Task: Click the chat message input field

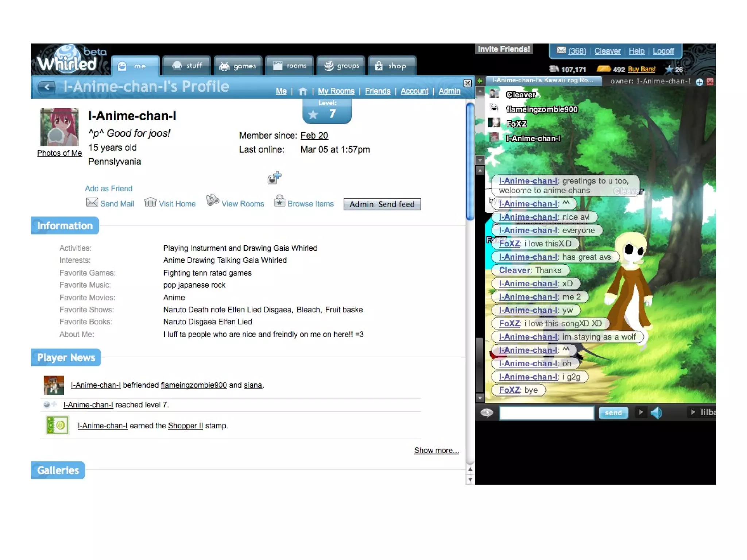Action: pos(546,413)
